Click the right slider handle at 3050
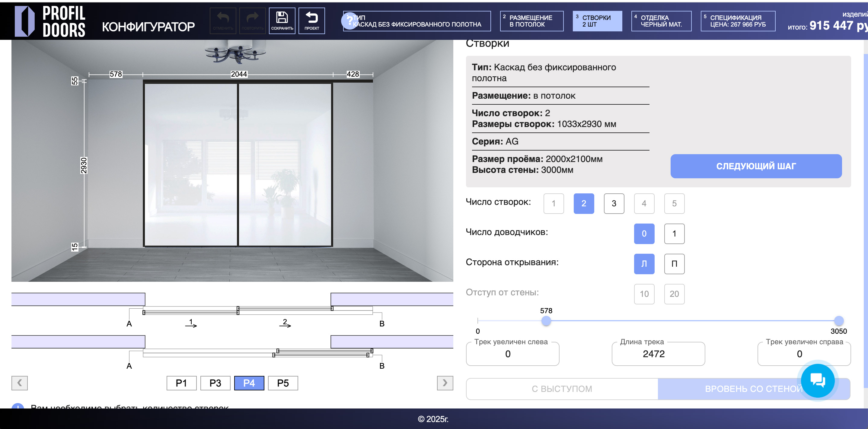 click(838, 321)
